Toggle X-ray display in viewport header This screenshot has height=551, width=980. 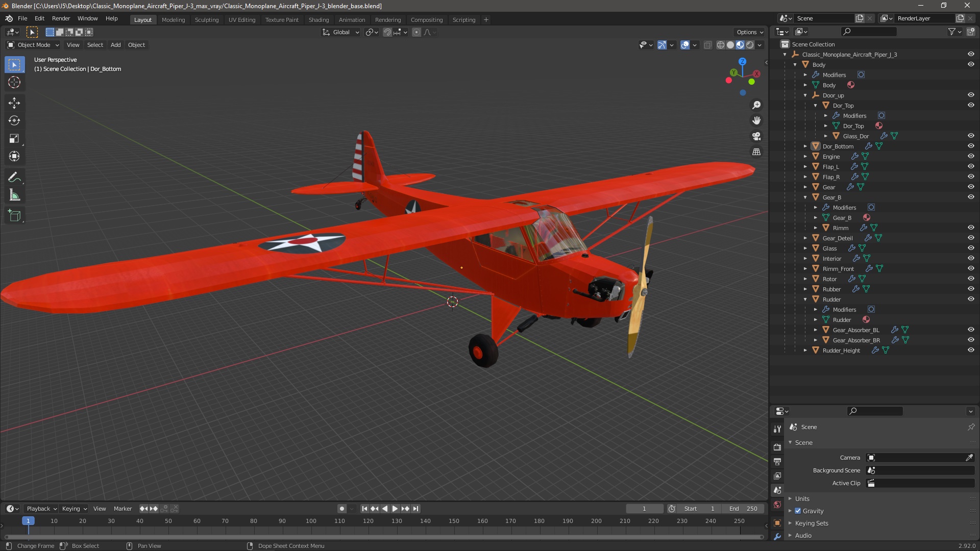click(707, 45)
